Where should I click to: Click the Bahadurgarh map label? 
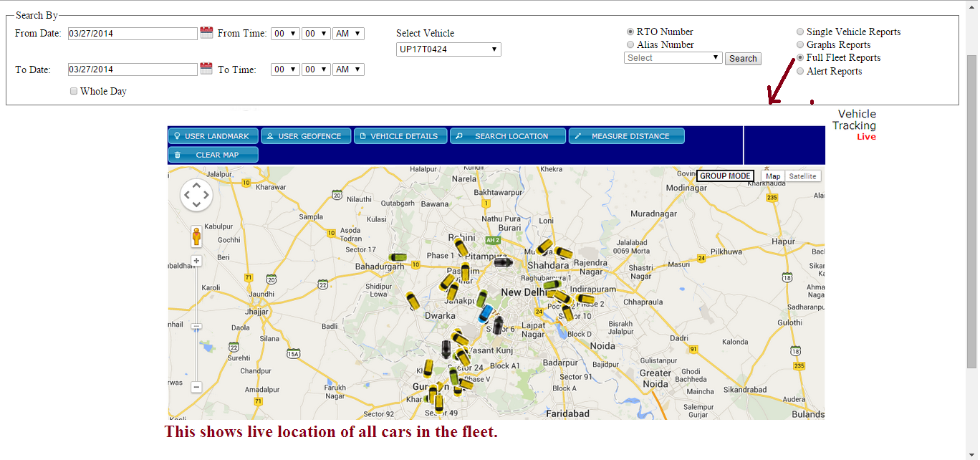click(x=380, y=267)
